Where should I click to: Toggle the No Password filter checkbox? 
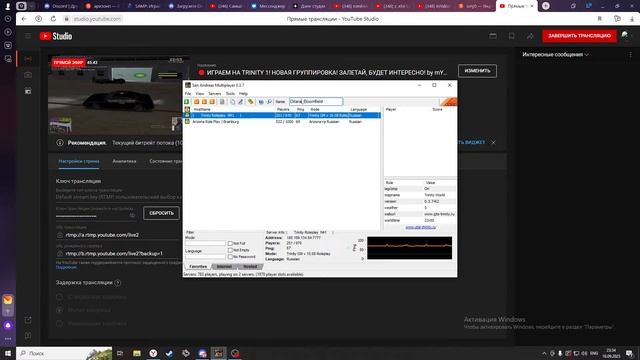click(x=230, y=257)
